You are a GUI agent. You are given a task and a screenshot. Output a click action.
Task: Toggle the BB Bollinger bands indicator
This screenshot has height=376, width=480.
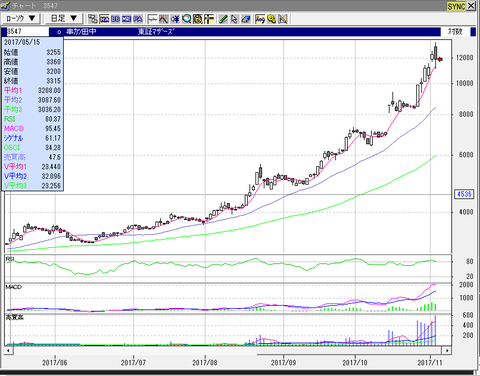click(x=116, y=19)
